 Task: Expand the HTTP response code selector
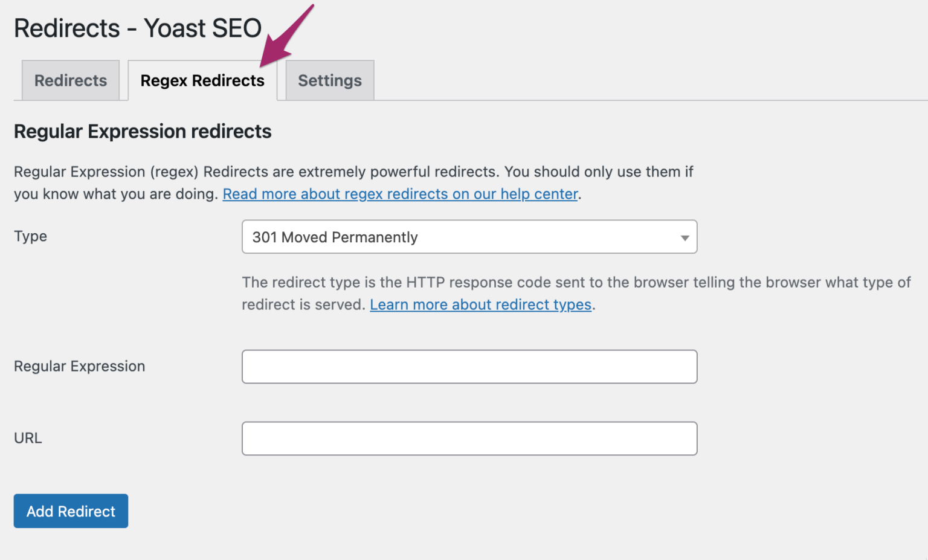pyautogui.click(x=469, y=237)
